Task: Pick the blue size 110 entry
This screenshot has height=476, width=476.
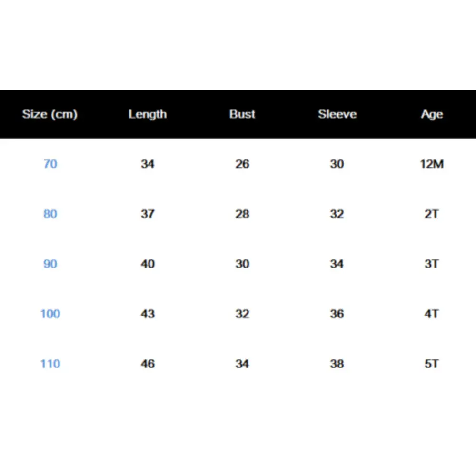Action: (x=50, y=364)
